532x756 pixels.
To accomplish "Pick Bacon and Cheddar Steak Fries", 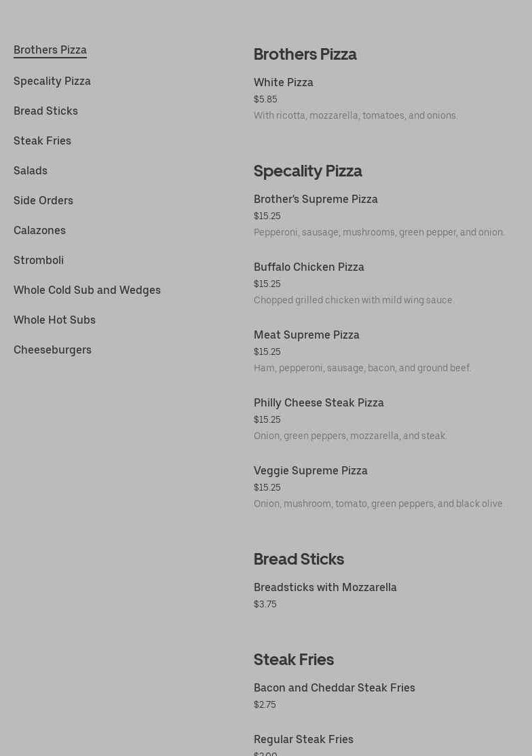I will 335,688.
